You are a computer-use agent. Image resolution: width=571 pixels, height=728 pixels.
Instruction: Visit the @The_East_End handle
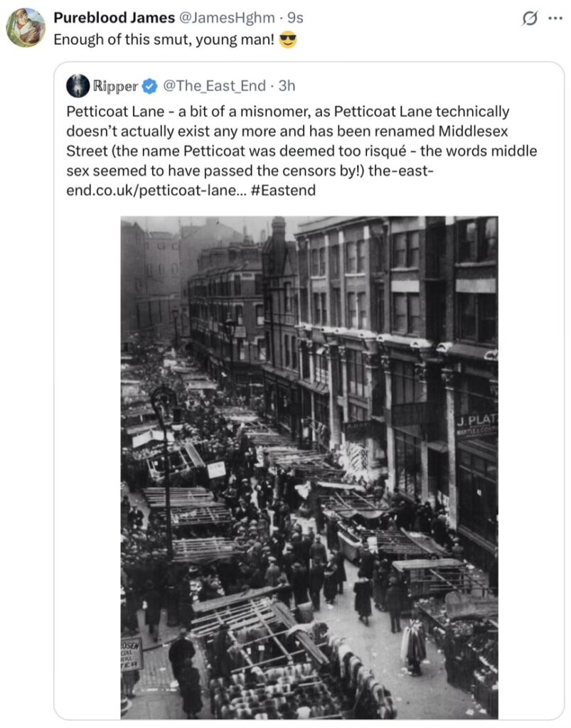pos(215,86)
